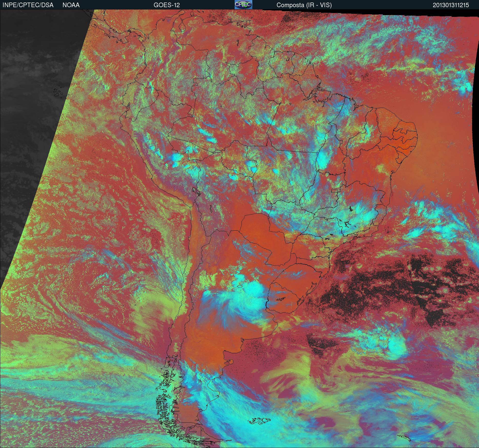The width and height of the screenshot is (479, 448).
Task: Click the 'INPE/CPTEC/DSA' header text
Action: [x=28, y=5]
